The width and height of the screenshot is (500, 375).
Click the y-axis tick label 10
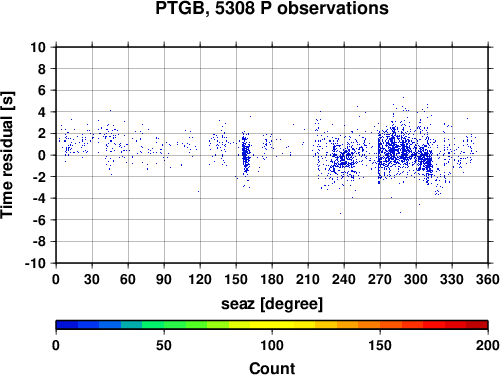pos(38,47)
